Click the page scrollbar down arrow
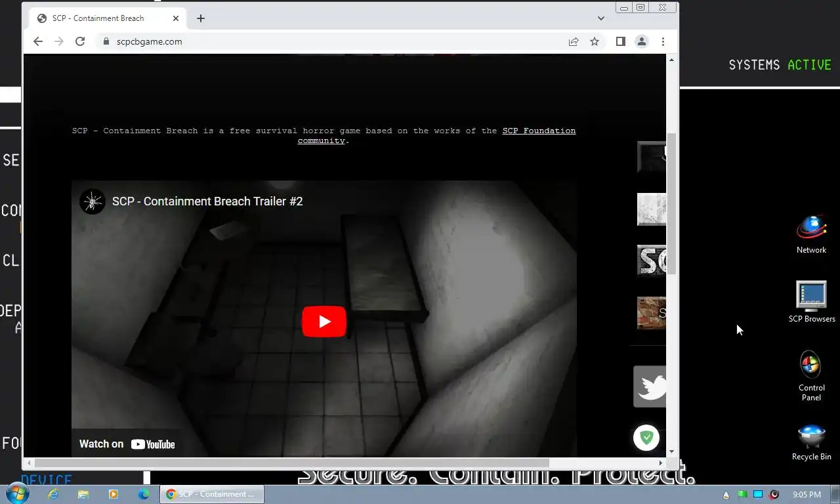This screenshot has height=504, width=840. coord(671,451)
